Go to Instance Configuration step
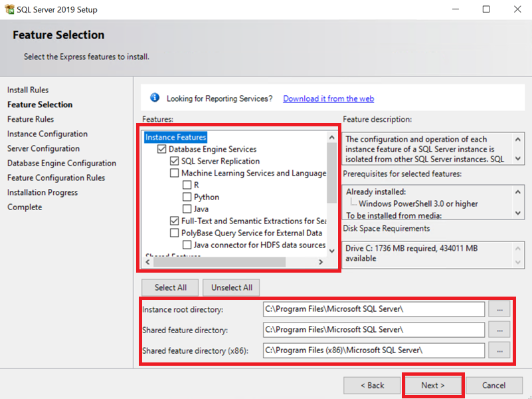 coord(47,134)
